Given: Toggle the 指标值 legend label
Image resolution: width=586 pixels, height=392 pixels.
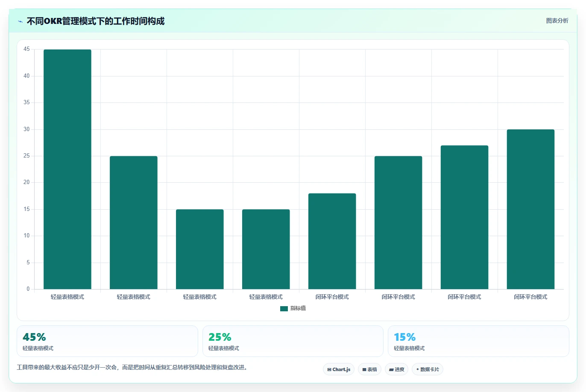Looking at the screenshot, I should point(298,308).
